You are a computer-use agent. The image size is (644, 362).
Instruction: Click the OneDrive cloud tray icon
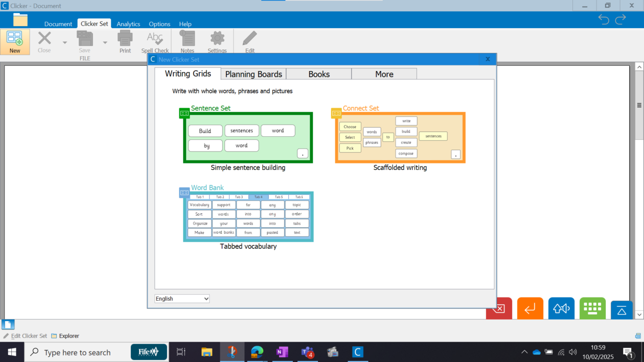(537, 352)
